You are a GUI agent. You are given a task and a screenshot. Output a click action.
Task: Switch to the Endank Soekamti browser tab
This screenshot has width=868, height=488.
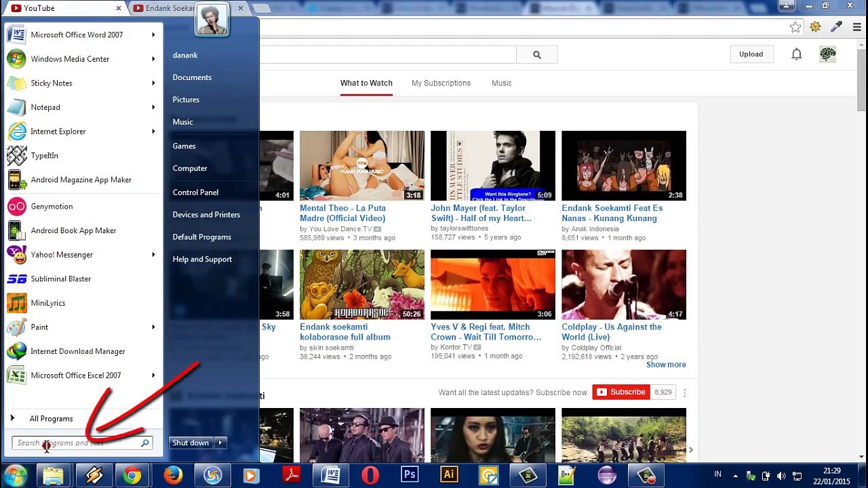(188, 8)
